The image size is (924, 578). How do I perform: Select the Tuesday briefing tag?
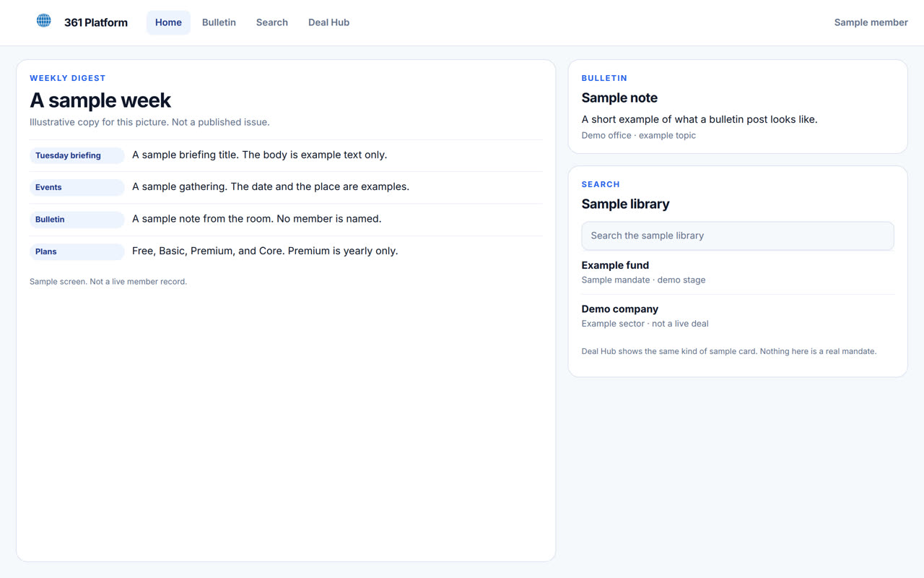click(77, 155)
